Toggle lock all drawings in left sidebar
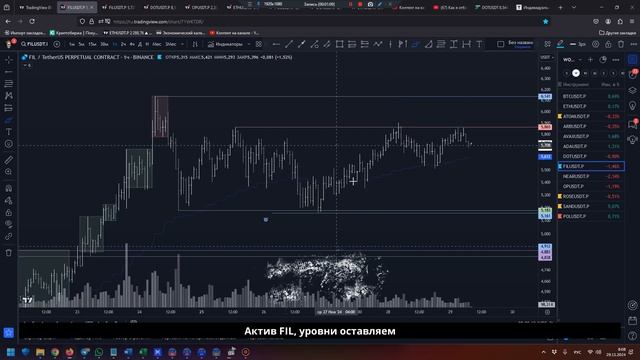This screenshot has height=360, width=640. click(x=9, y=212)
